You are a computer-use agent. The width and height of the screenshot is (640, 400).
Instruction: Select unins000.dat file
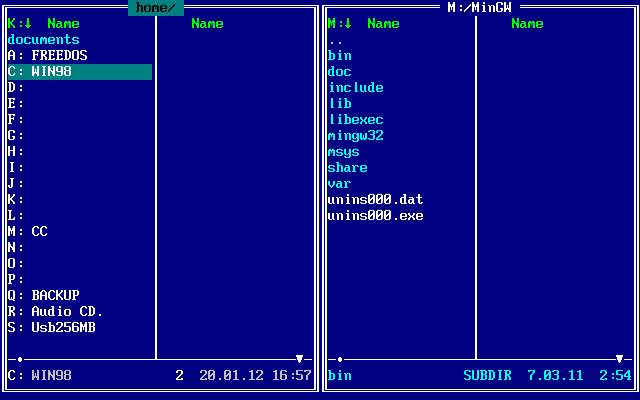pyautogui.click(x=375, y=200)
